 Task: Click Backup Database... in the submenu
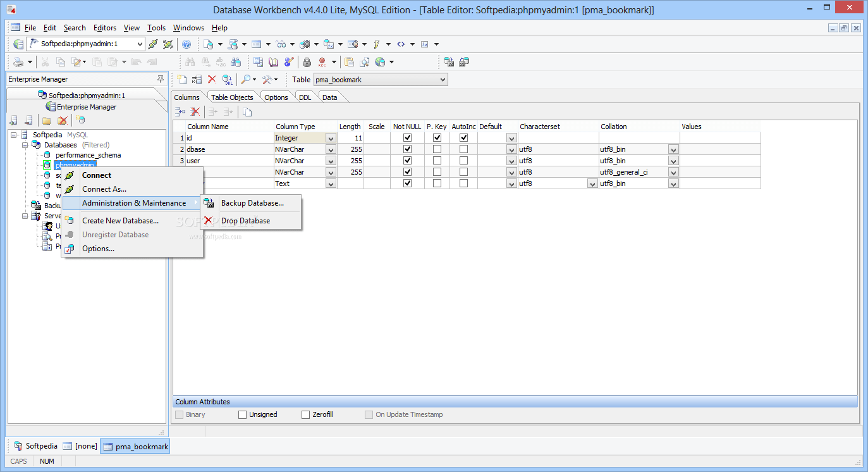click(252, 203)
